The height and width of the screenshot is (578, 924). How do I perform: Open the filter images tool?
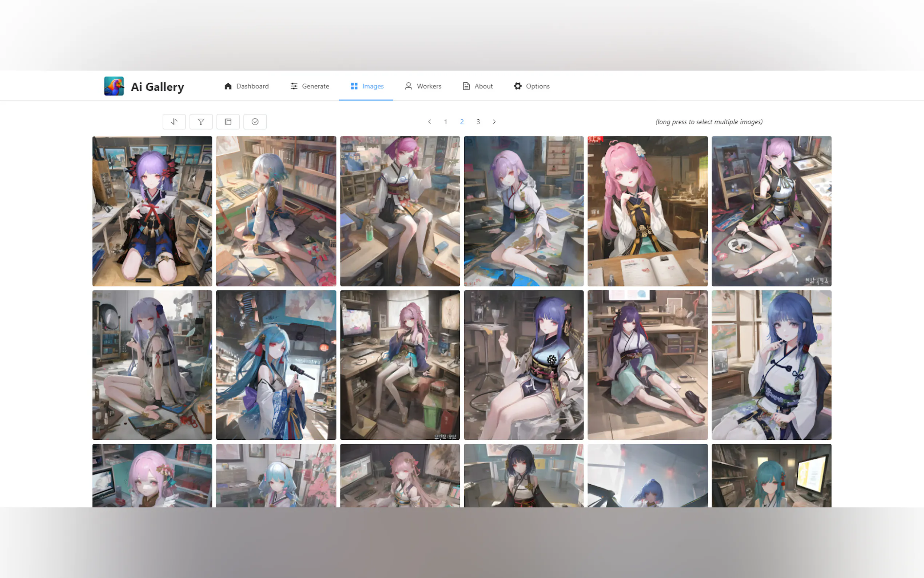201,122
